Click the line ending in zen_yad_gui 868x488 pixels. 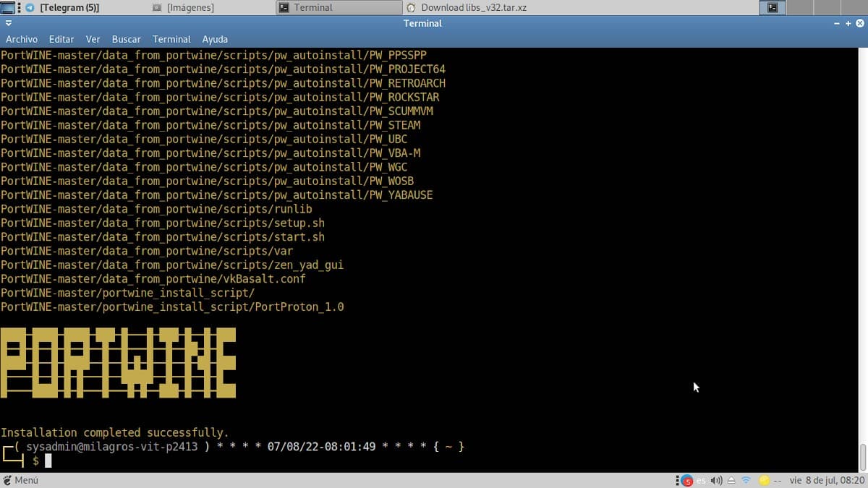click(172, 265)
